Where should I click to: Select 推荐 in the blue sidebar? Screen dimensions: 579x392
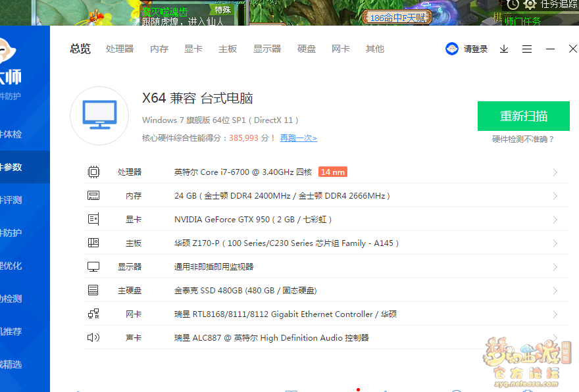click(11, 331)
